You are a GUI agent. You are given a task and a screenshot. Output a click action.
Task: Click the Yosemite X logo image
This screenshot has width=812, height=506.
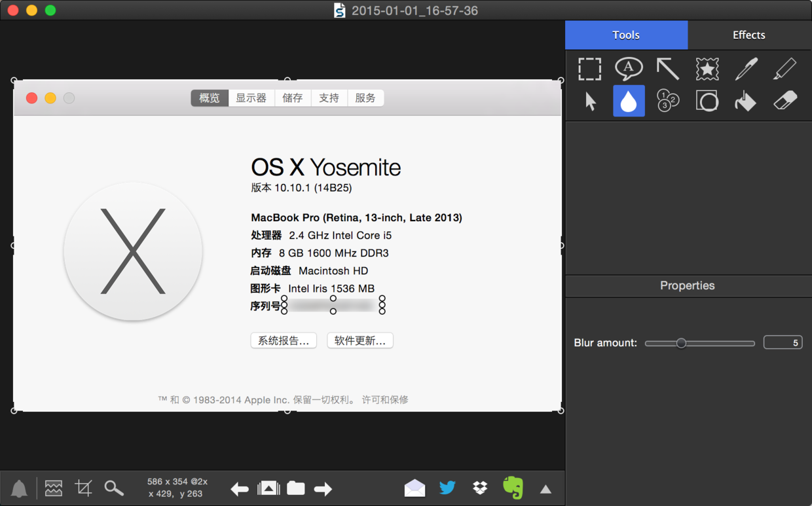click(x=133, y=251)
